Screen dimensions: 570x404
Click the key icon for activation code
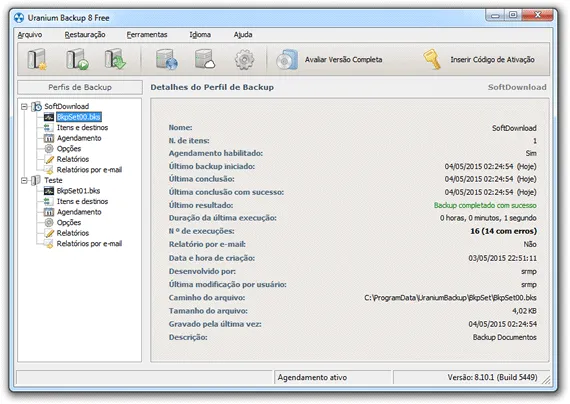click(432, 60)
